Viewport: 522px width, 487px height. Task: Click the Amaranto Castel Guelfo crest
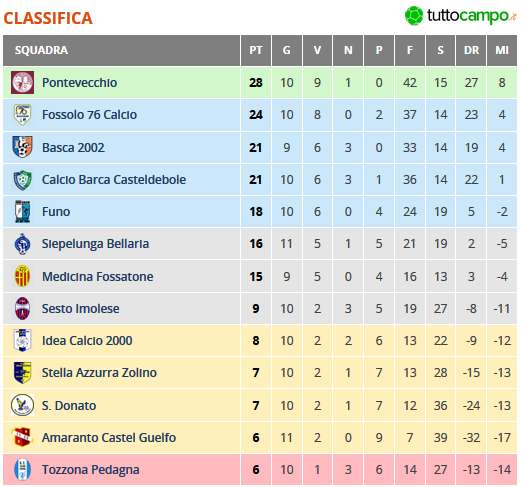22,437
